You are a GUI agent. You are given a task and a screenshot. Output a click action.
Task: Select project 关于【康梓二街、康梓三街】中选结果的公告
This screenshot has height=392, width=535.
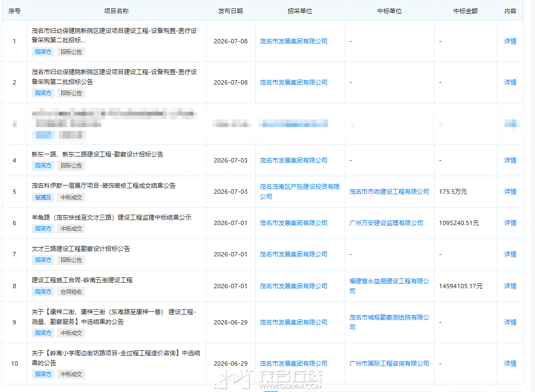pos(114,317)
